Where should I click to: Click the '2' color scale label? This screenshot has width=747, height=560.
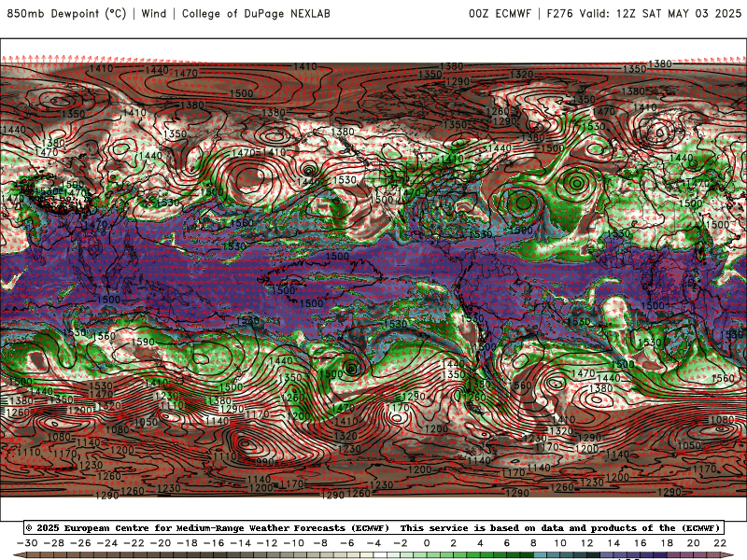pyautogui.click(x=454, y=543)
